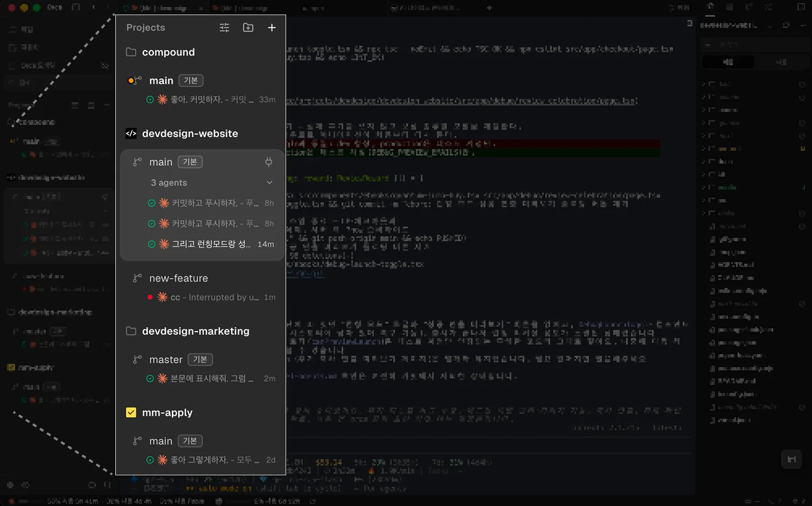Screen dimensions: 812x506
Task: Open the new-feature branch
Action: pyautogui.click(x=179, y=278)
